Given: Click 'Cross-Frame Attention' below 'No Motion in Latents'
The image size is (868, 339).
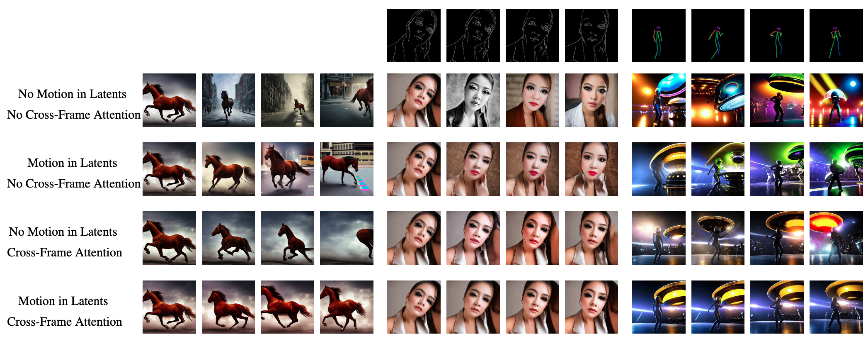Looking at the screenshot, I should [x=65, y=252].
